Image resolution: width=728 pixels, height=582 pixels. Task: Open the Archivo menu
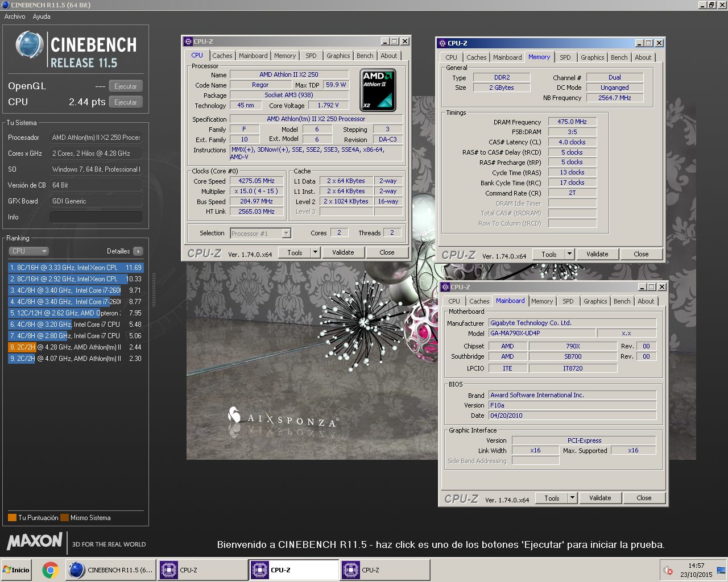pyautogui.click(x=15, y=16)
